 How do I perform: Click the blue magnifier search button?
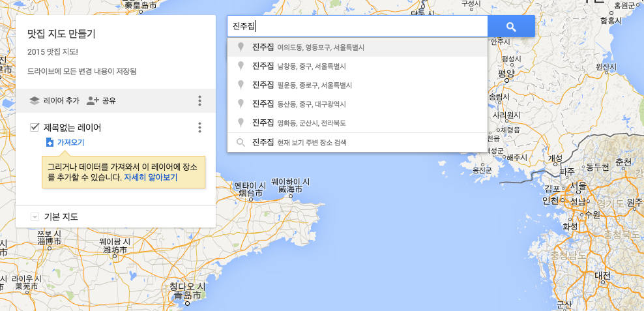(x=511, y=27)
